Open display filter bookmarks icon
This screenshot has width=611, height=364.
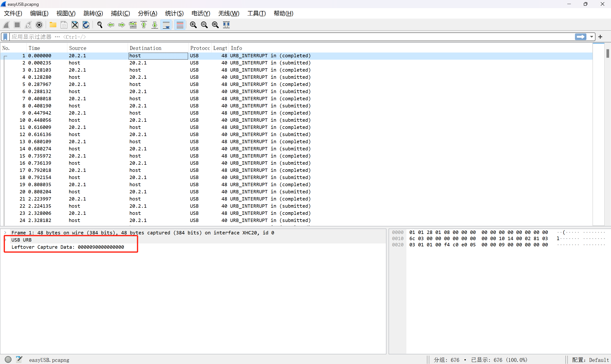(5, 37)
